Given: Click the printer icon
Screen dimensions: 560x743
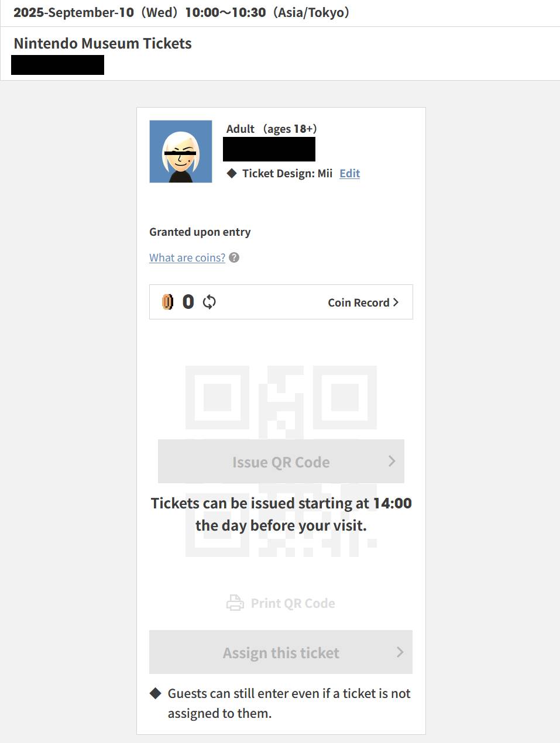Looking at the screenshot, I should 235,603.
